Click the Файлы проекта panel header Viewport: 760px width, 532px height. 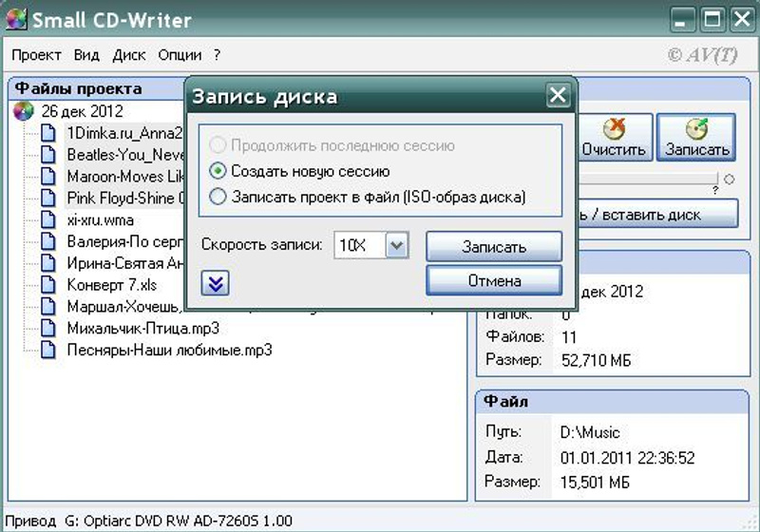point(97,88)
